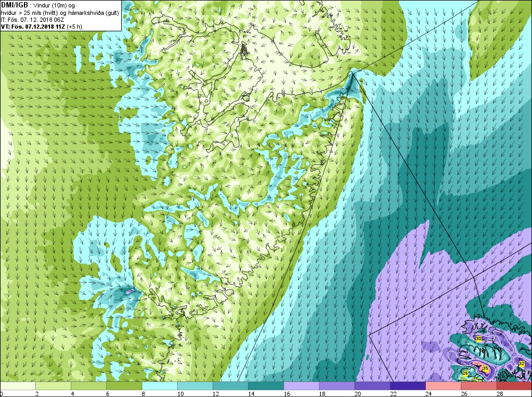532x397 pixels.
Task: Select the 'hviður > 25 m/s (hvítt)' line
Action: pyautogui.click(x=29, y=13)
